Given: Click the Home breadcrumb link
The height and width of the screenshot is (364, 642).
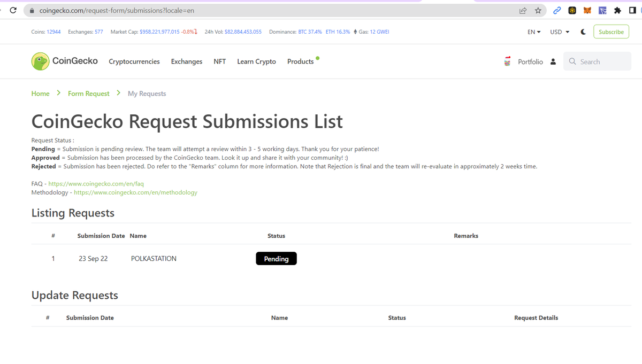Looking at the screenshot, I should (41, 94).
